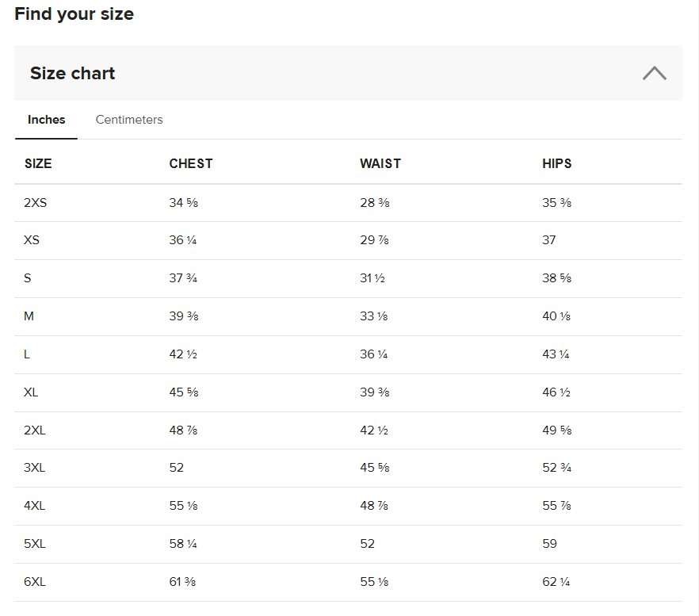Click the HIPS column header
Screen dimensions: 699x616
coord(557,163)
